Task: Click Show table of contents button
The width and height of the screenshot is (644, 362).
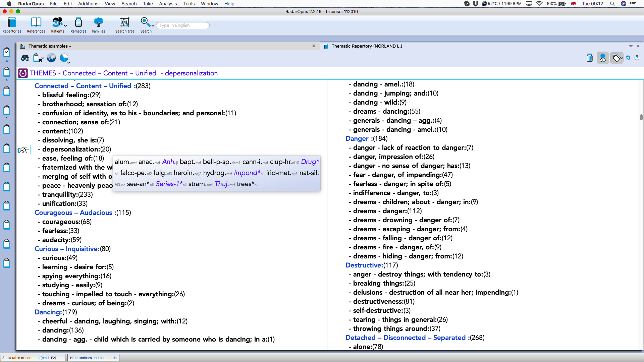Action: coord(33,358)
